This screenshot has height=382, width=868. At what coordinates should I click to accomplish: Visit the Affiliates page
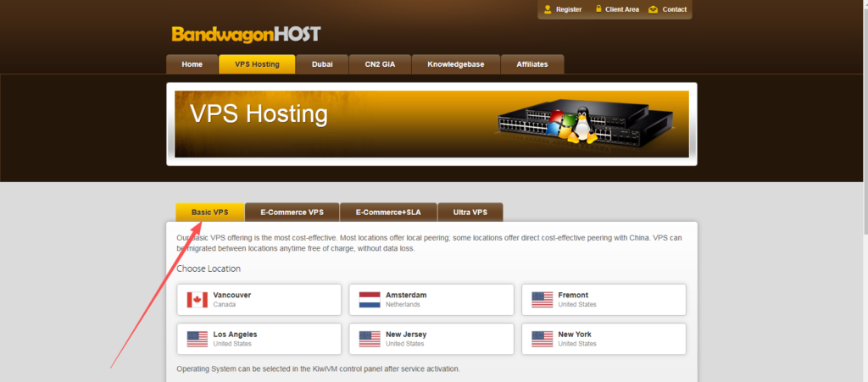pyautogui.click(x=532, y=64)
